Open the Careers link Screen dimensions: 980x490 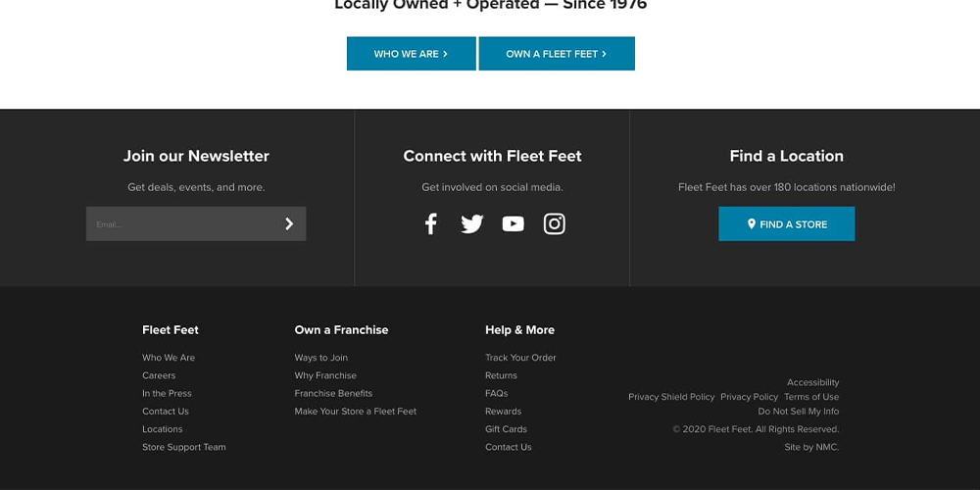tap(159, 375)
